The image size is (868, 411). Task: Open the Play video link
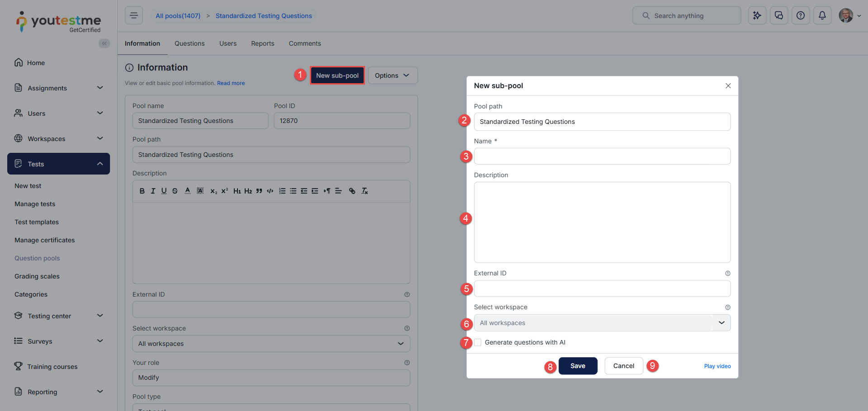pyautogui.click(x=717, y=366)
